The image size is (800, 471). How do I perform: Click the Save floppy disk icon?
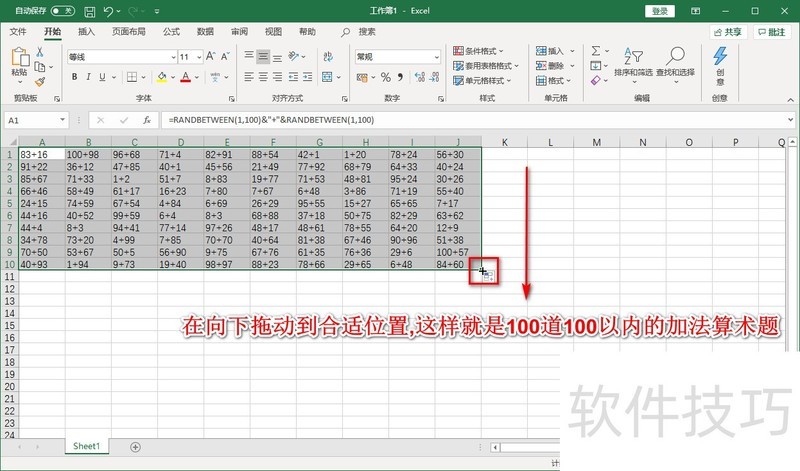pyautogui.click(x=89, y=11)
